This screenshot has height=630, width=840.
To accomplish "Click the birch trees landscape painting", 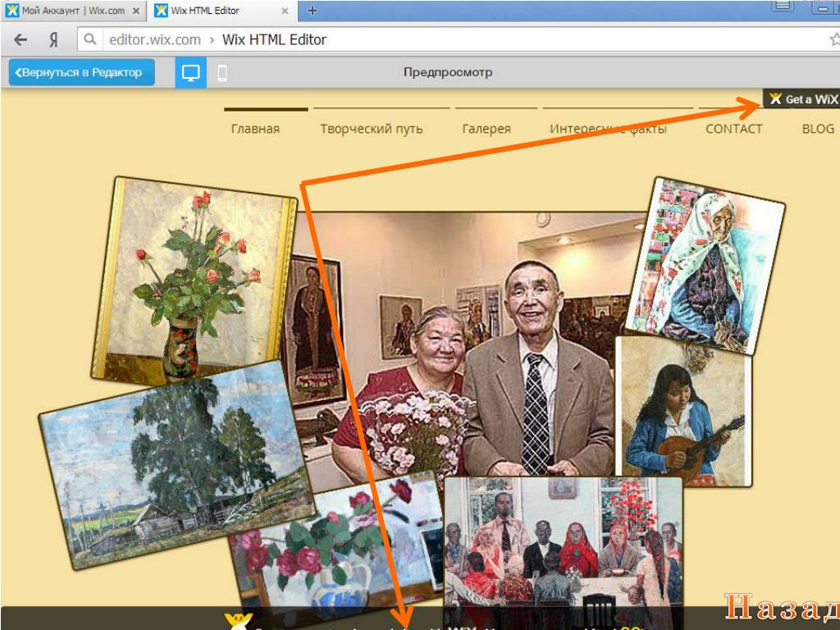I will coord(176,464).
